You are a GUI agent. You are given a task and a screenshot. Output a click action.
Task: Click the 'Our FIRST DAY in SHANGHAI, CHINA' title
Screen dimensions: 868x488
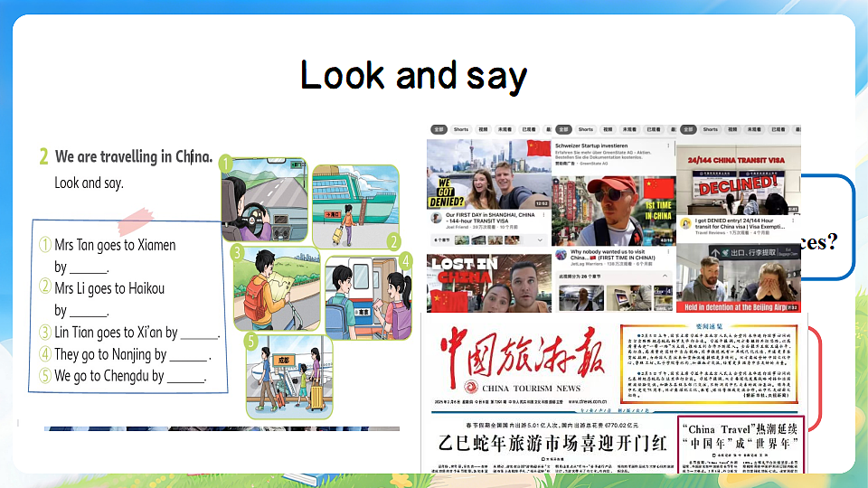click(490, 218)
